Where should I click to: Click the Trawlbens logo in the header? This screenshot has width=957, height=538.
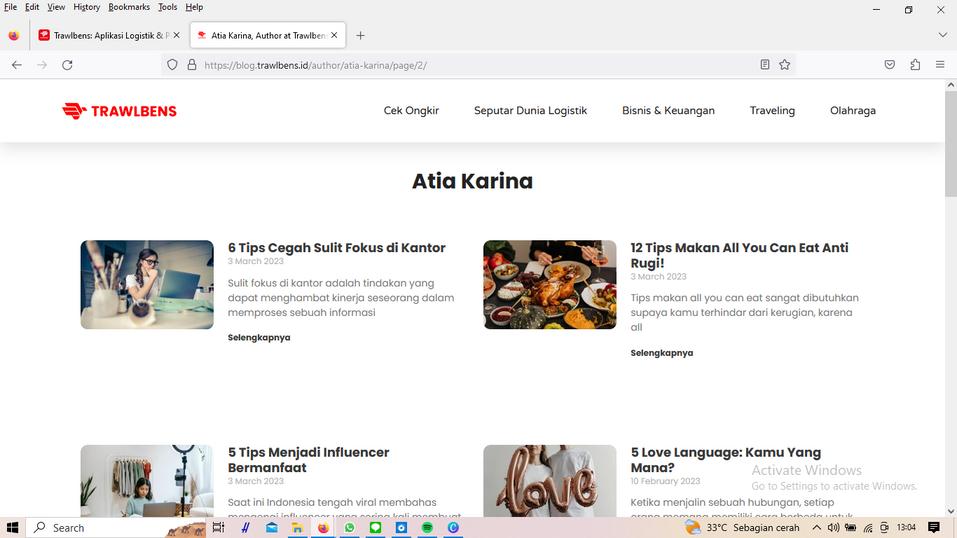click(x=119, y=111)
